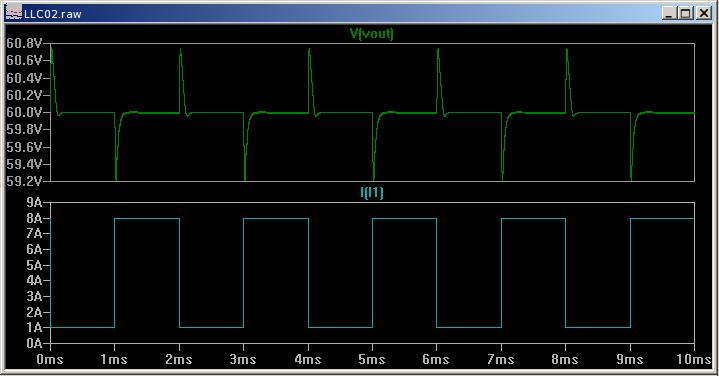
Task: Click the 10ms time axis label
Action: [694, 359]
